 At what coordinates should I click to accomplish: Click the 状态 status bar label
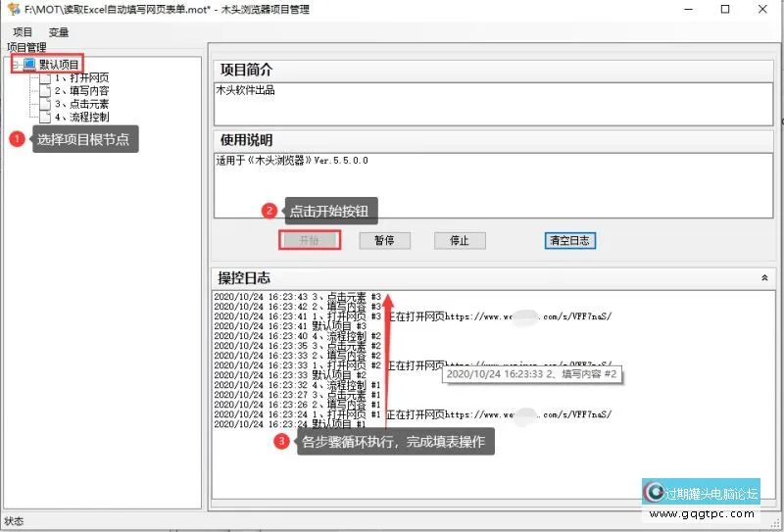[14, 521]
